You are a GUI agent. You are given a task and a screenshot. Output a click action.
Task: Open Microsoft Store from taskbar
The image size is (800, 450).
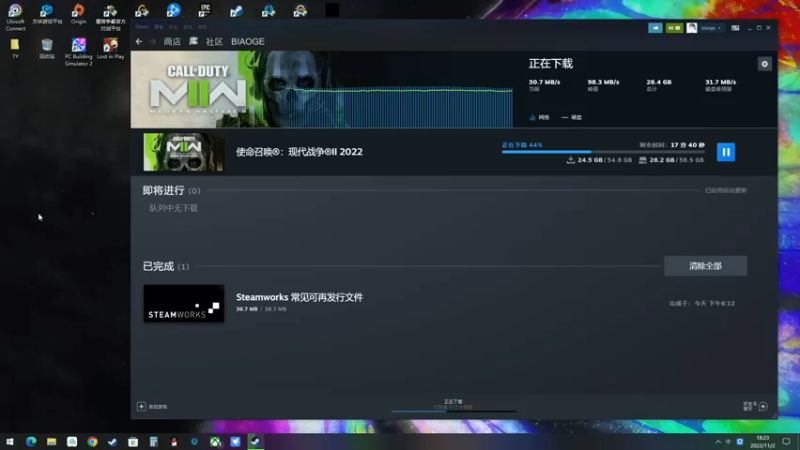[x=133, y=442]
